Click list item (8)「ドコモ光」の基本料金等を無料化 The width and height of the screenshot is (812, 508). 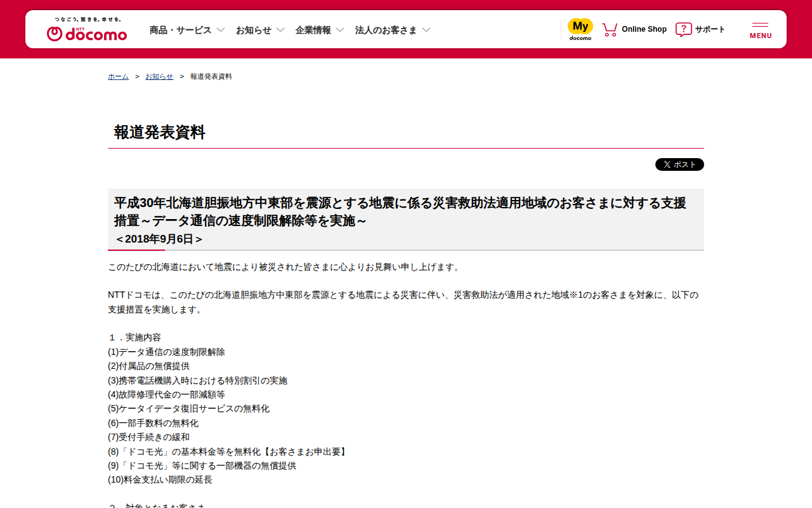point(228,451)
